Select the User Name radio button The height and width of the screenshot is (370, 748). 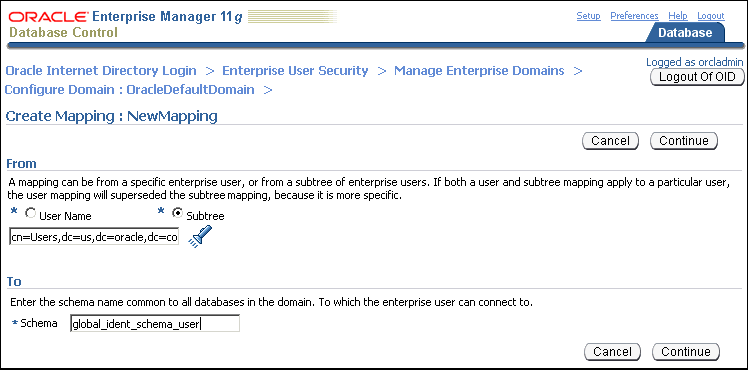pyautogui.click(x=31, y=214)
